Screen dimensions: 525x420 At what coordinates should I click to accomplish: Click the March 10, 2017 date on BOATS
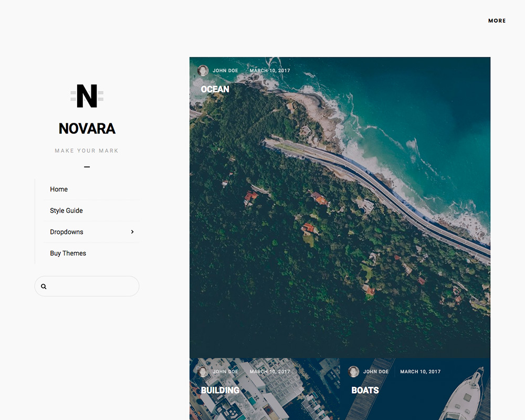point(419,371)
